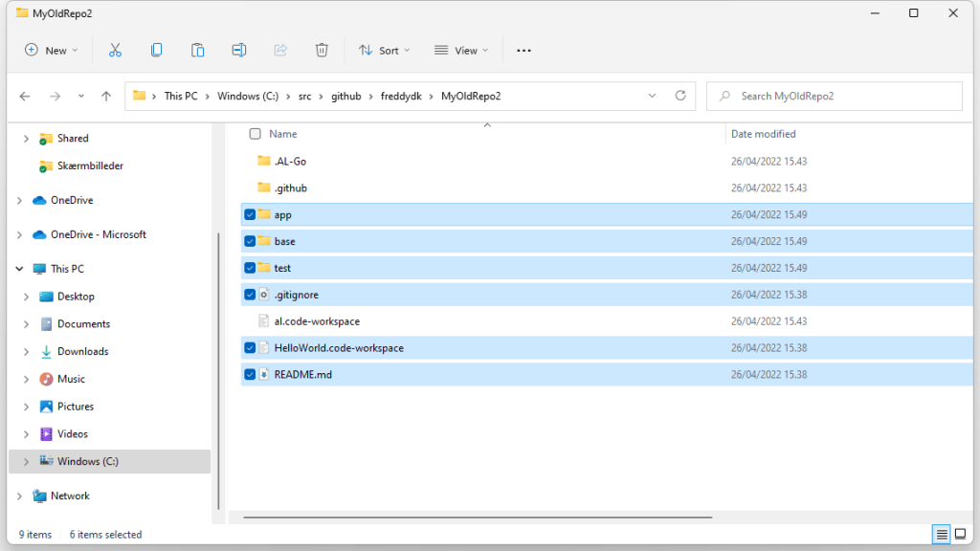Click the Delete trash can icon

click(323, 50)
